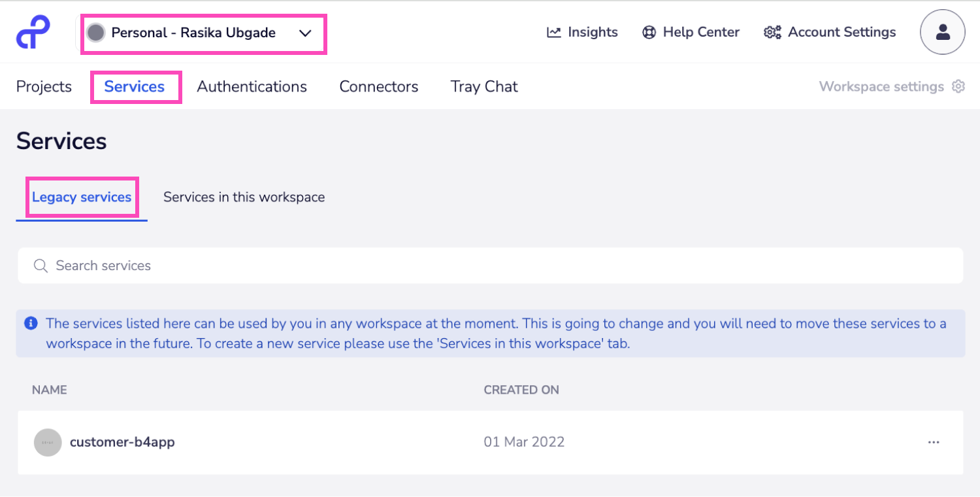This screenshot has width=980, height=497.
Task: Click the blue info icon in banner
Action: (x=31, y=323)
